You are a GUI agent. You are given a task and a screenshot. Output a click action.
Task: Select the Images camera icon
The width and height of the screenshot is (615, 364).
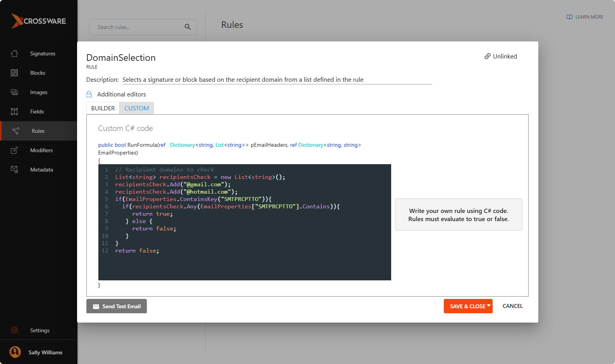[14, 92]
